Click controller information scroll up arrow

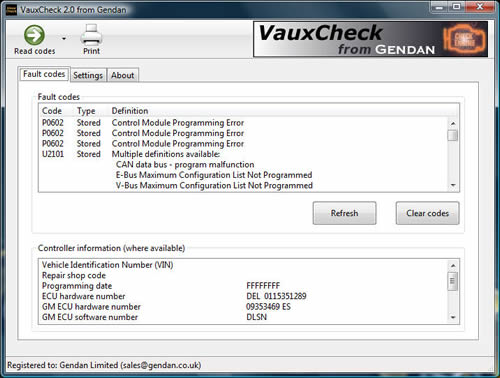[x=453, y=266]
